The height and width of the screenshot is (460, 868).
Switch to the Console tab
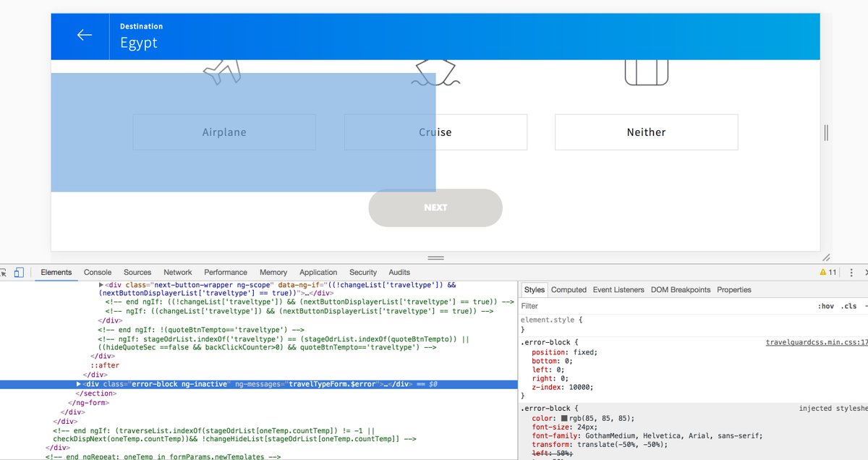tap(98, 273)
